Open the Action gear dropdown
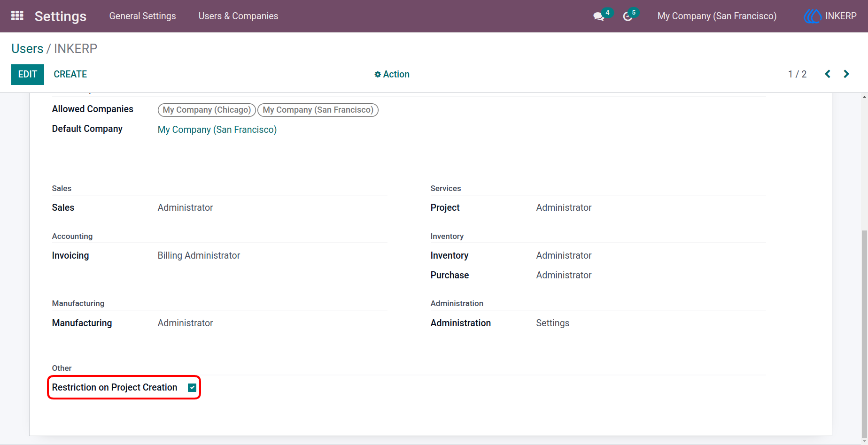Viewport: 868px width, 445px height. click(x=392, y=74)
